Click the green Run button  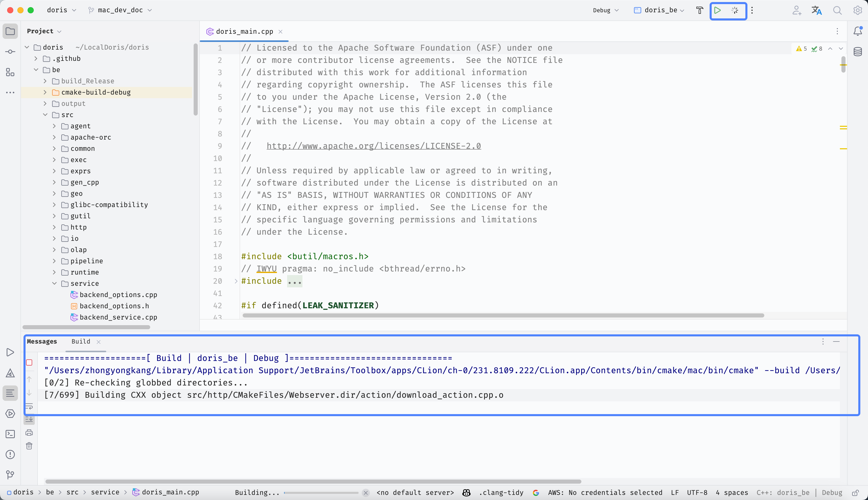click(x=717, y=10)
